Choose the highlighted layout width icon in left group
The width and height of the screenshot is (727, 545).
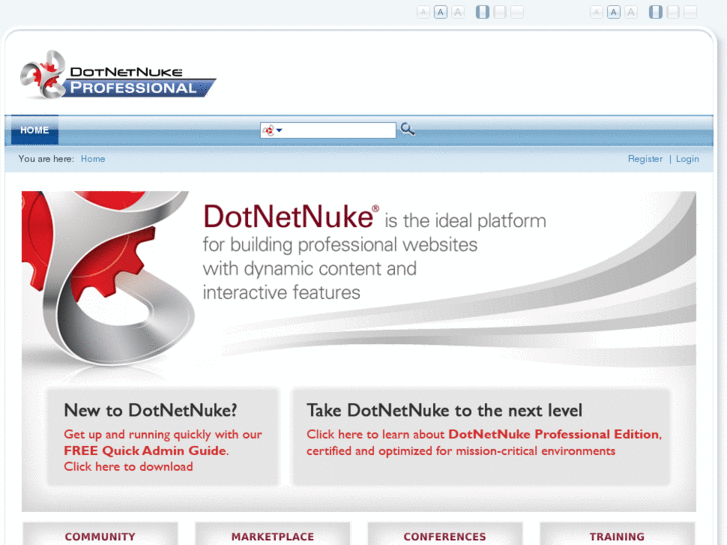click(483, 12)
